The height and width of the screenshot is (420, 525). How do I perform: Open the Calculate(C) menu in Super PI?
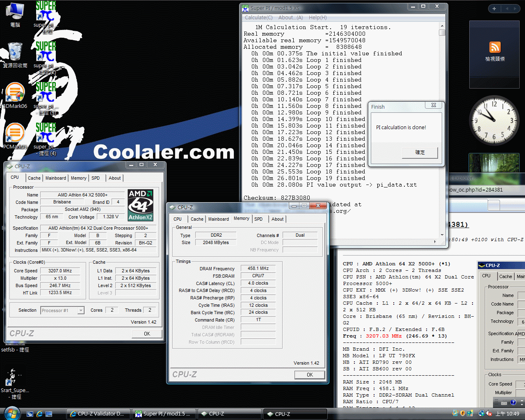coord(258,18)
